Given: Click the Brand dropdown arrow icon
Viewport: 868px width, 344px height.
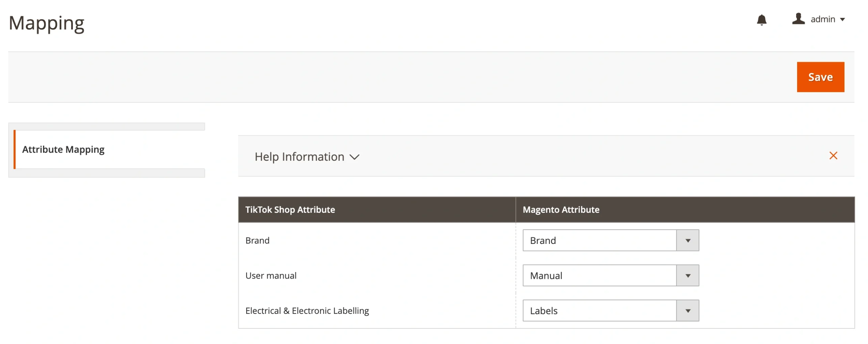Looking at the screenshot, I should 688,240.
